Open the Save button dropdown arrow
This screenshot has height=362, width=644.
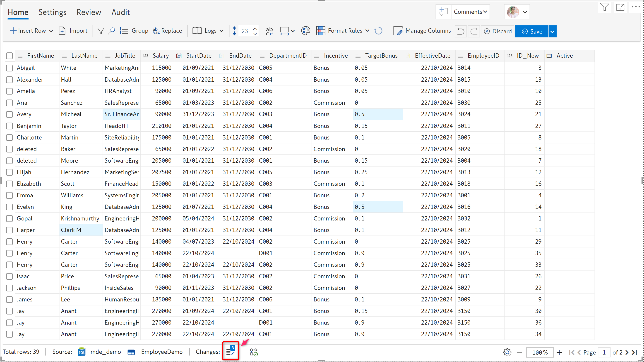(552, 31)
